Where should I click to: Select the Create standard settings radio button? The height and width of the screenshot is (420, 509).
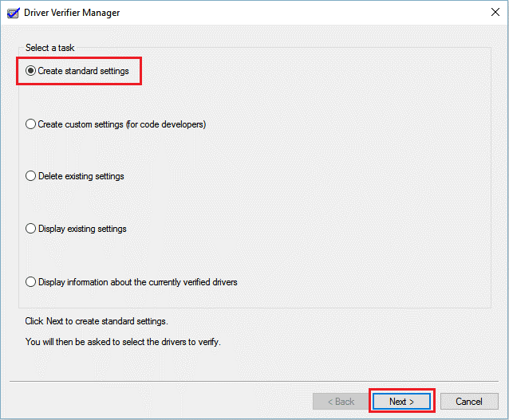(31, 71)
